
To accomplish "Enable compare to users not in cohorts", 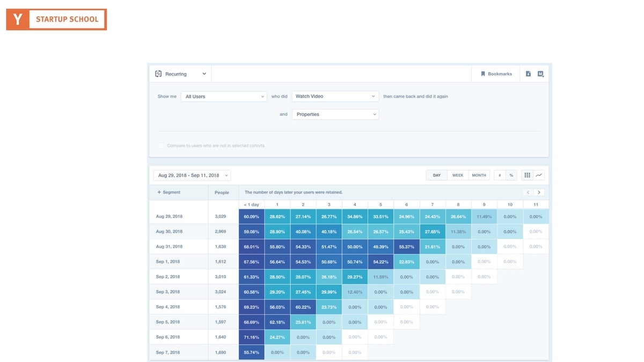I will tap(160, 145).
